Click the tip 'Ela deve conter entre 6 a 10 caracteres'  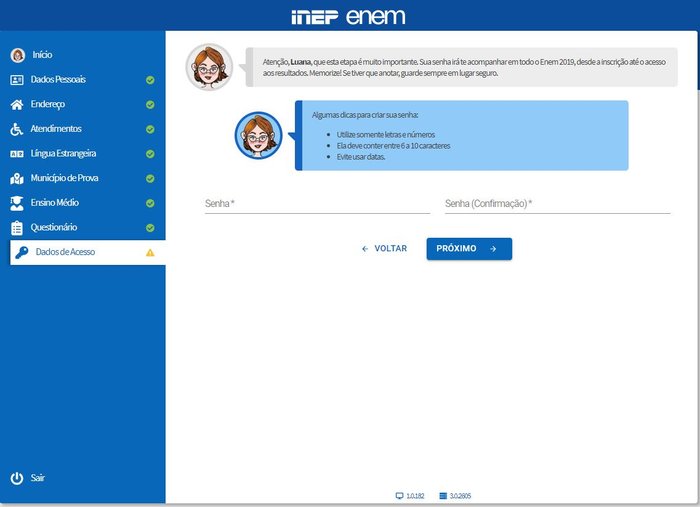click(x=393, y=145)
